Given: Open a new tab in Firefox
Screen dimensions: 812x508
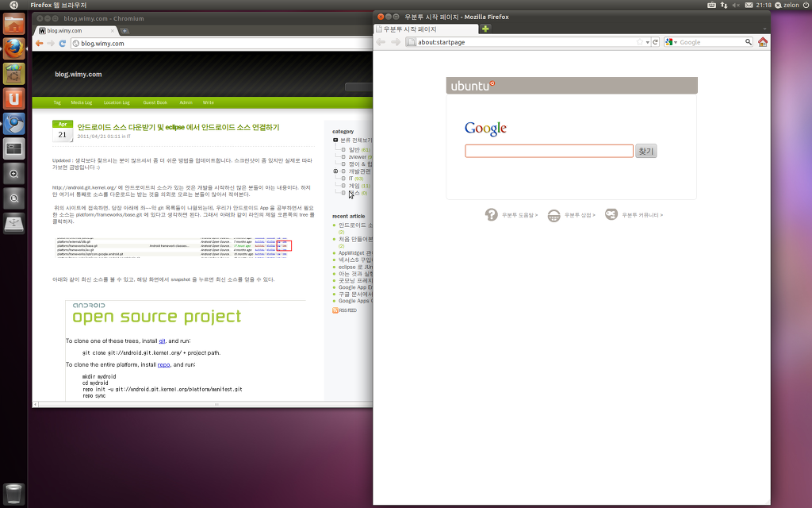Looking at the screenshot, I should [485, 29].
